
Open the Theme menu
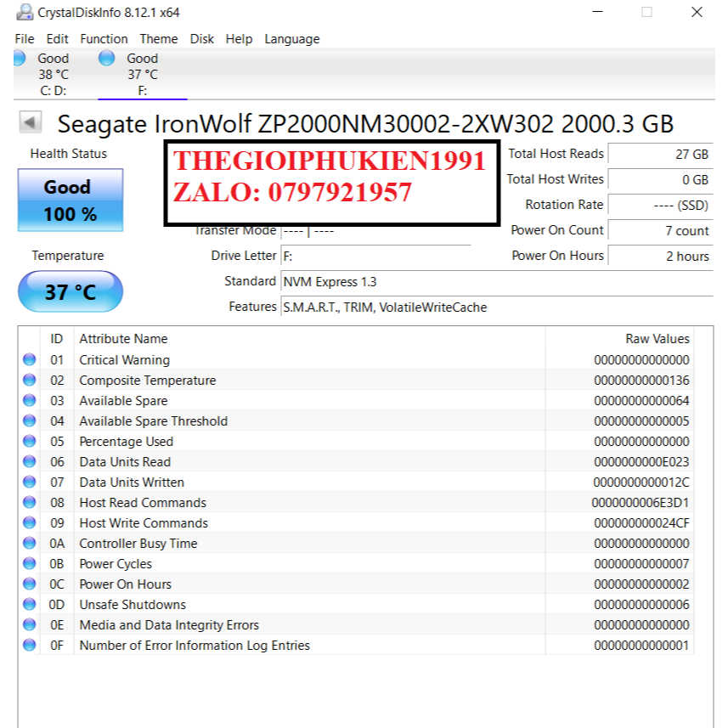point(159,39)
